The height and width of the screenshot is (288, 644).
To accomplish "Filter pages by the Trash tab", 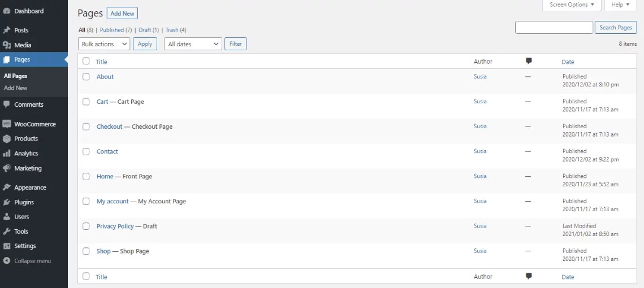I will pos(172,30).
